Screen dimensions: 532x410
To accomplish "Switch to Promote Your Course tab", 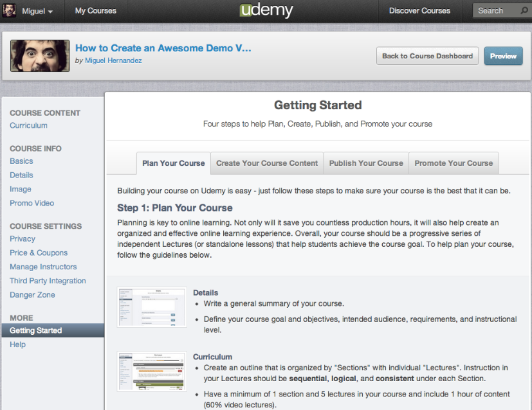I will click(454, 163).
